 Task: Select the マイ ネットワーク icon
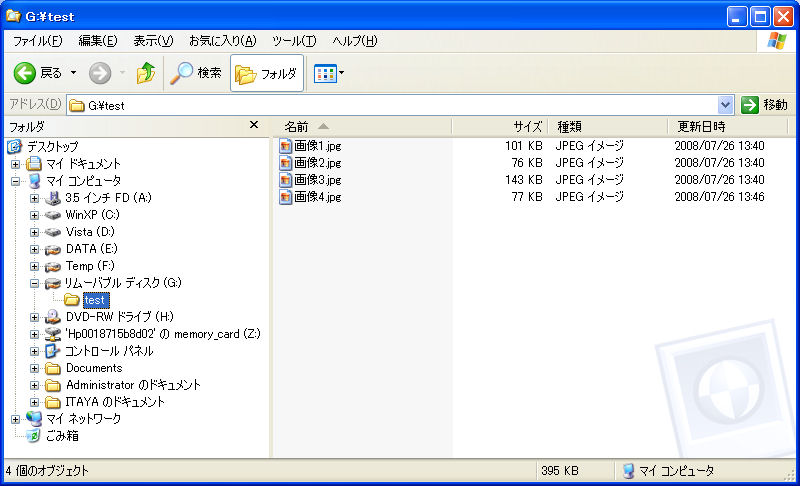[34, 419]
